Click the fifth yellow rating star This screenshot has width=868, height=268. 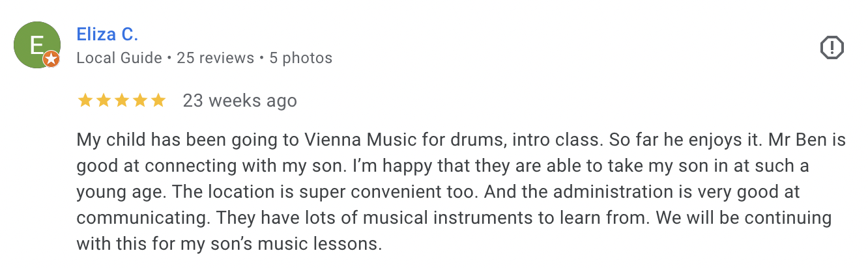click(x=158, y=101)
